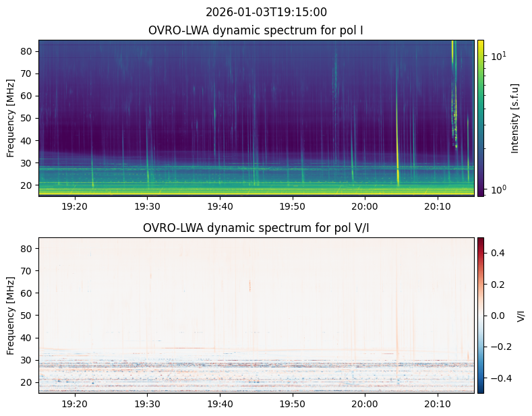Click the timestamp title 2026-01-03T19:15:00
This screenshot has height=416, width=532.
point(266,12)
